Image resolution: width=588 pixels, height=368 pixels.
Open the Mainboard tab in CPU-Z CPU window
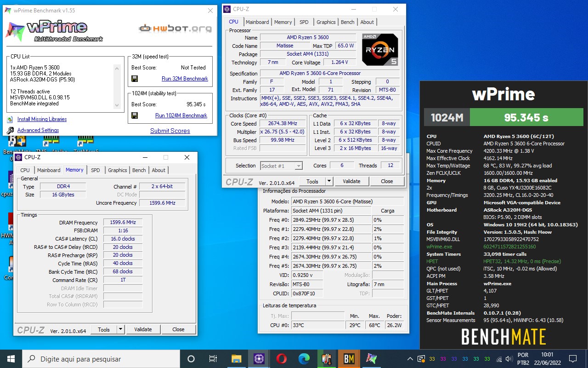point(257,22)
